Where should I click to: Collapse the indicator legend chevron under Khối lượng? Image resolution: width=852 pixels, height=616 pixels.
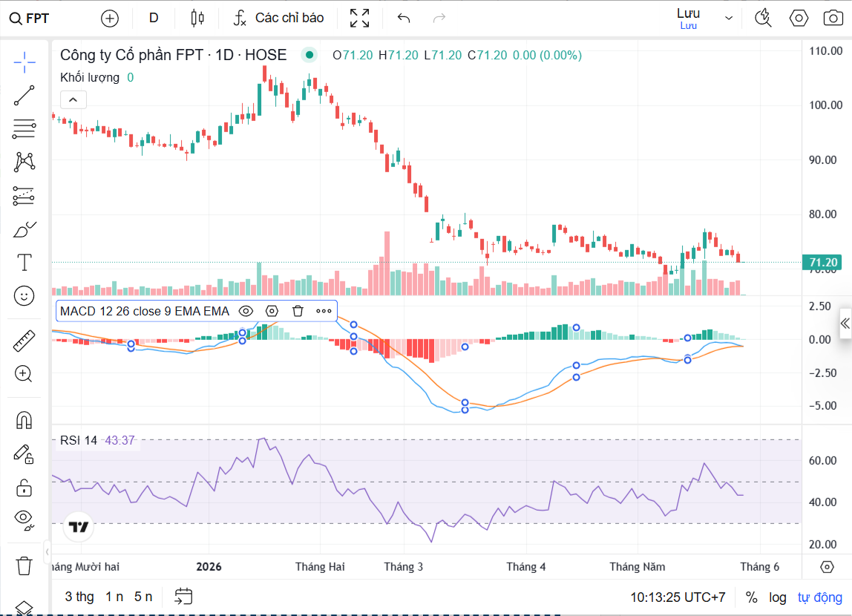tap(73, 100)
